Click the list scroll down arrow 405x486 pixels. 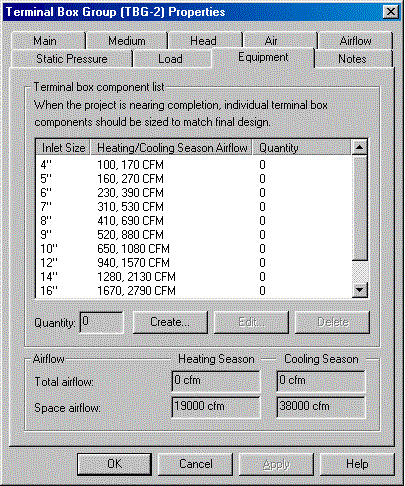point(360,290)
